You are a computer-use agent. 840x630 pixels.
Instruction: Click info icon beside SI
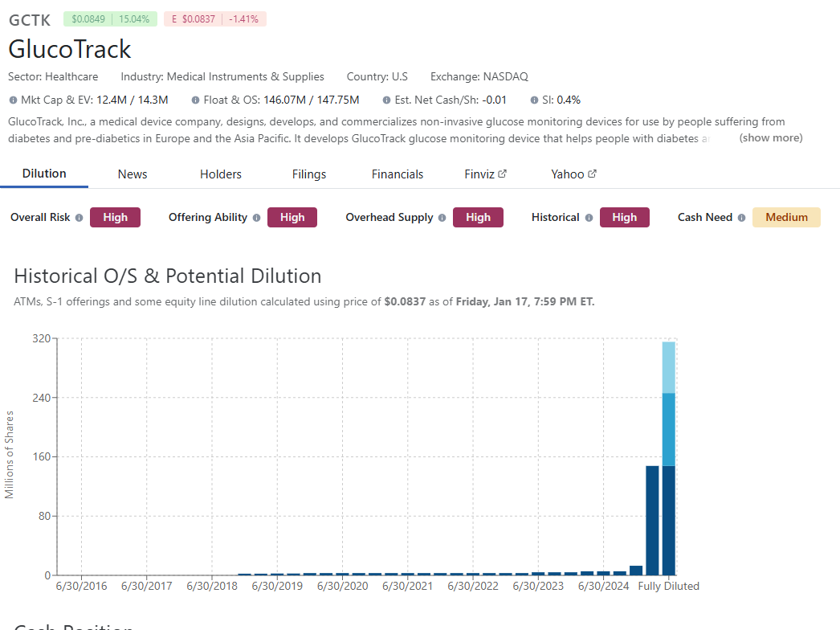click(534, 100)
